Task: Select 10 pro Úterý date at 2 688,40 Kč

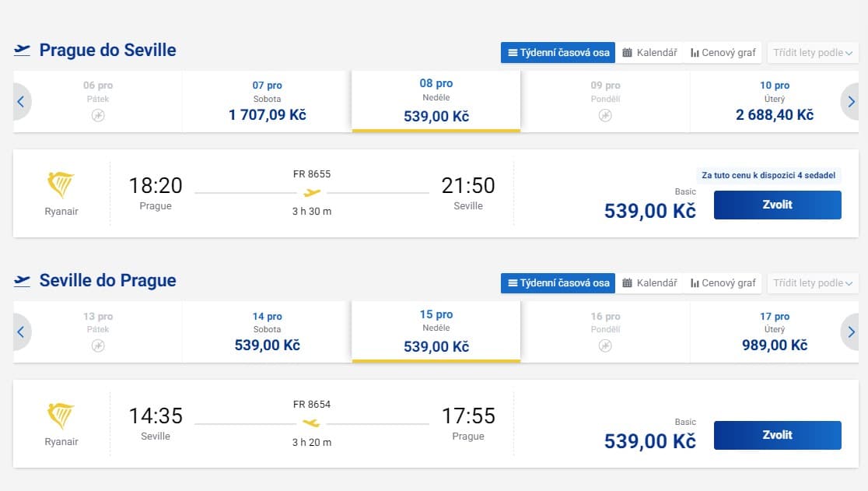Action: point(774,101)
